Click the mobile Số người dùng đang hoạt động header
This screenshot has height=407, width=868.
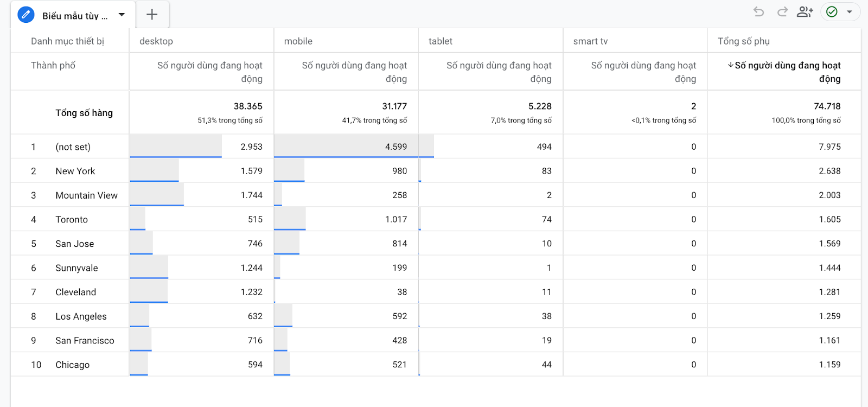coord(354,72)
